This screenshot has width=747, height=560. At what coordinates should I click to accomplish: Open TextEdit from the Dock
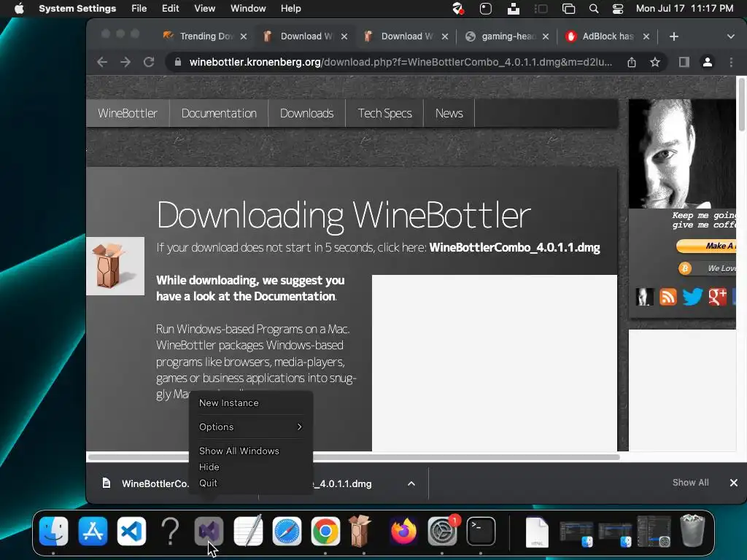[x=248, y=531]
